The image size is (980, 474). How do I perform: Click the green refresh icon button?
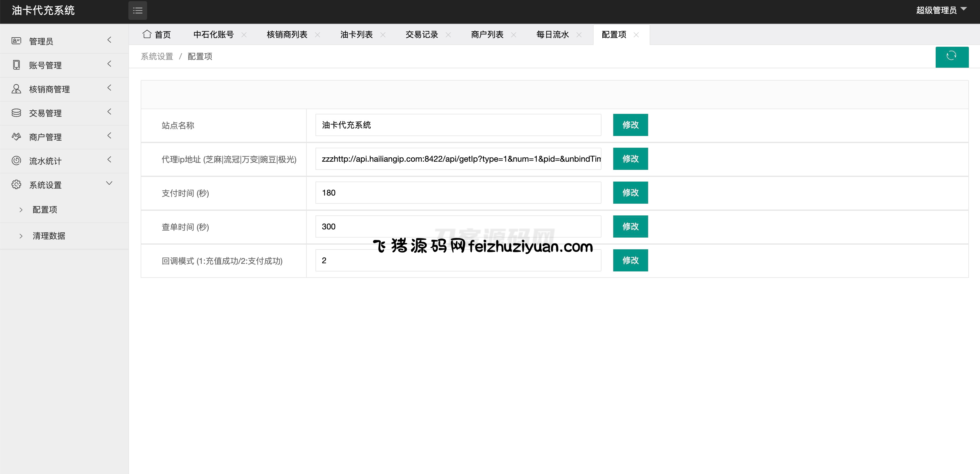coord(951,56)
